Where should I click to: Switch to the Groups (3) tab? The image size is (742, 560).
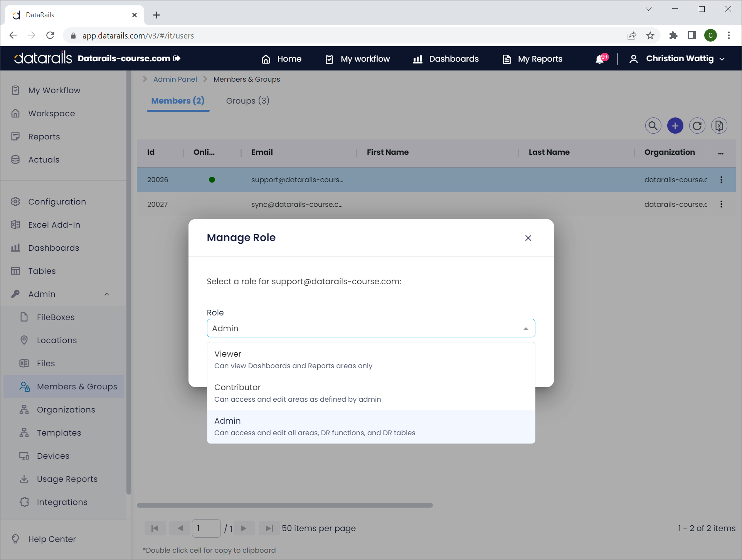pyautogui.click(x=247, y=101)
